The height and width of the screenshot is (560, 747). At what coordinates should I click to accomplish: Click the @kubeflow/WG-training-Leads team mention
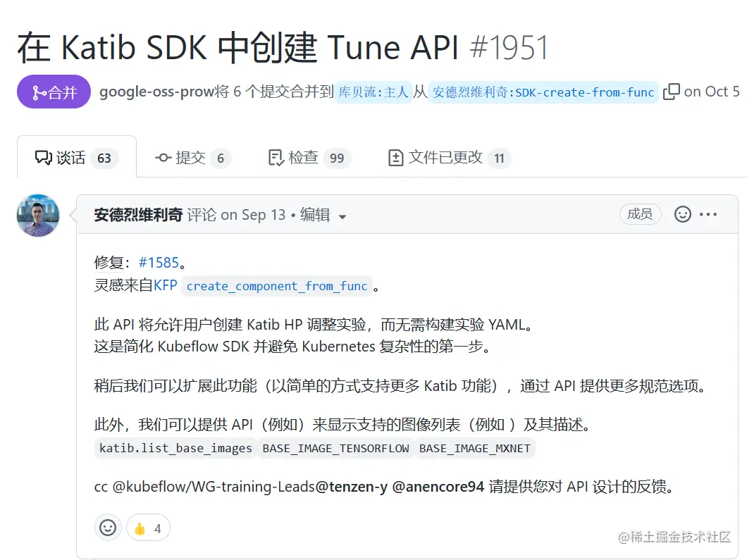point(214,487)
